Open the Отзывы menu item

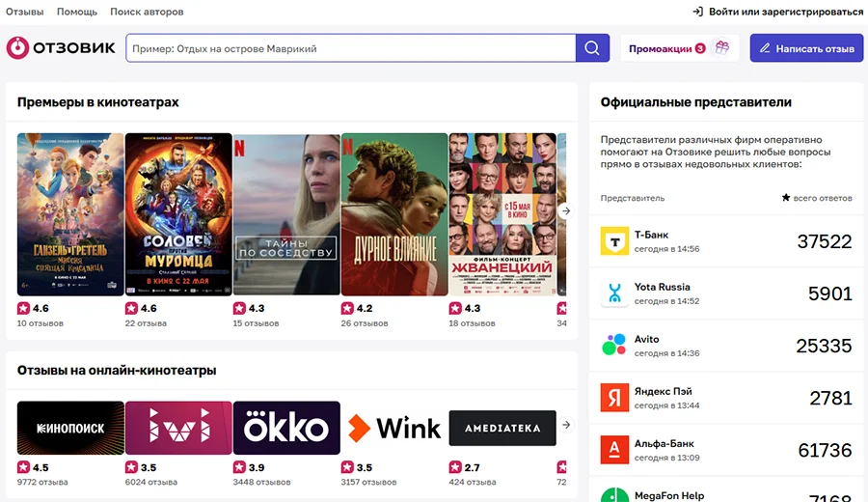point(25,12)
